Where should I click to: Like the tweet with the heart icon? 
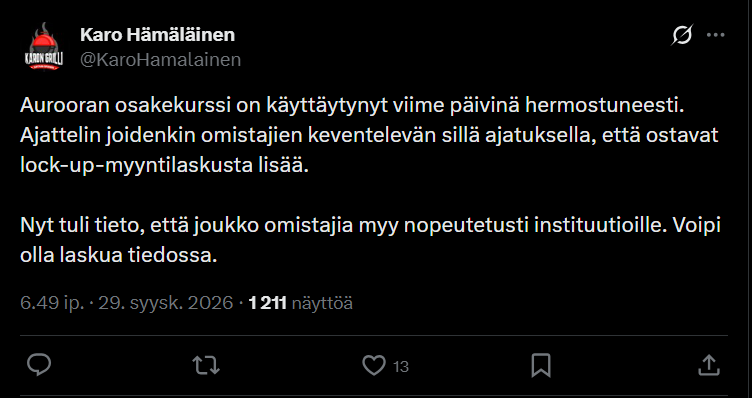point(374,365)
